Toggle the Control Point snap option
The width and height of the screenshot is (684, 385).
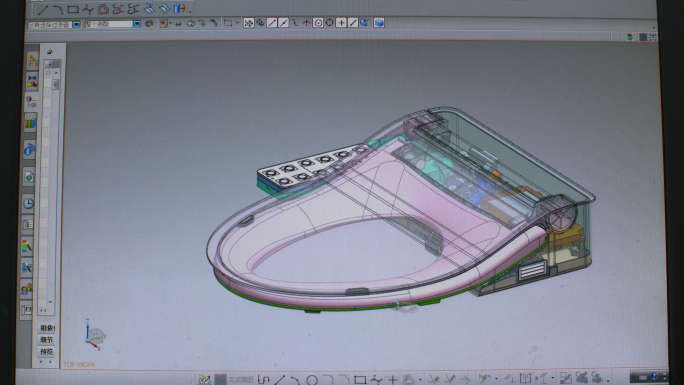(294, 23)
